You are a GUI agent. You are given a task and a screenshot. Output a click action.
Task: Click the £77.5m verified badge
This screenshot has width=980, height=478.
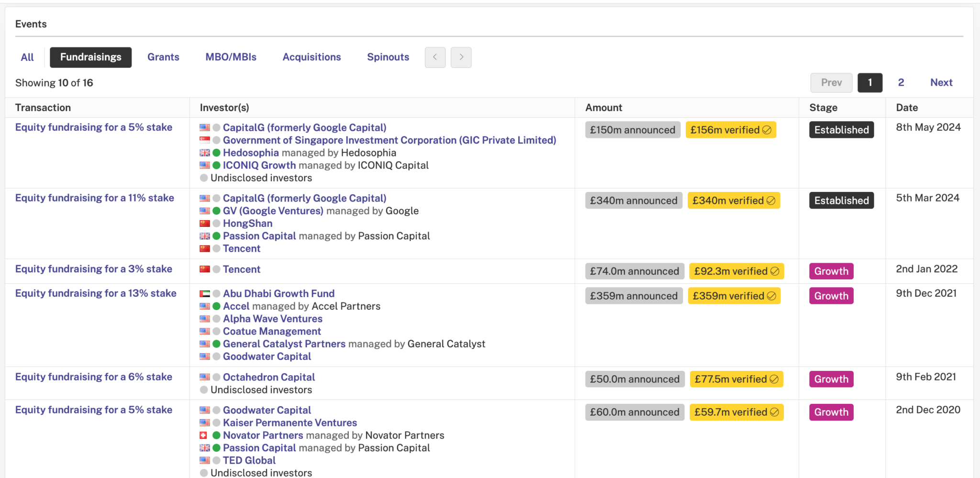point(736,379)
